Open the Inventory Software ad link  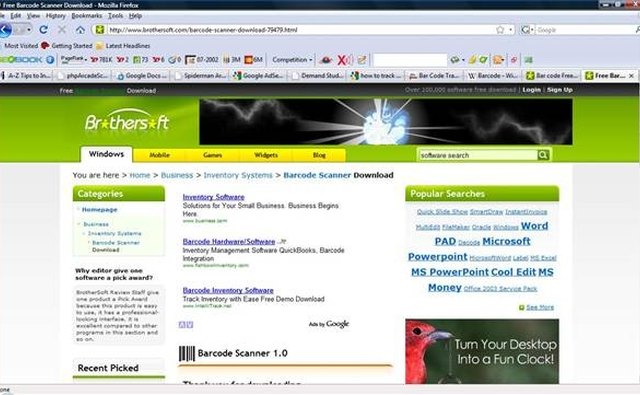[213, 197]
